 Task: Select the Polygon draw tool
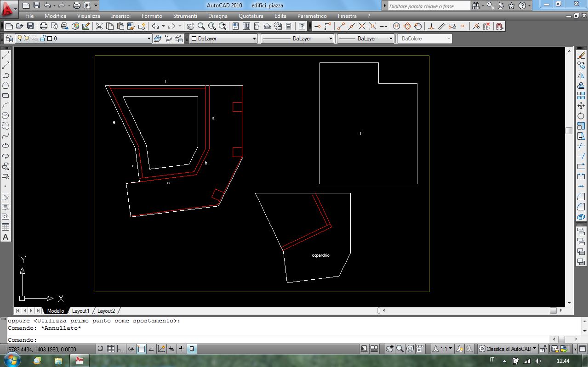tap(6, 85)
